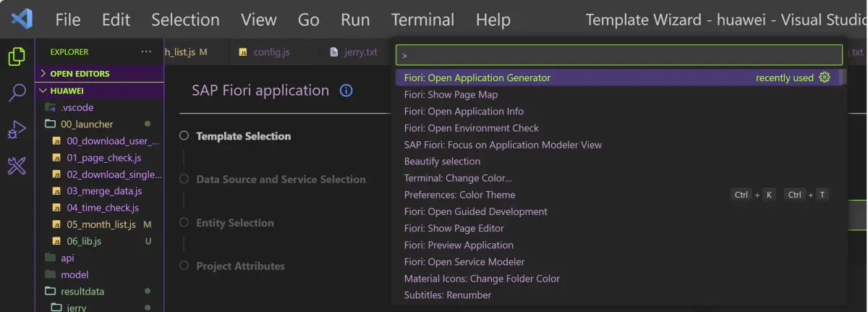Click the command palette list scrollbar
868x312 pixels.
pyautogui.click(x=841, y=77)
